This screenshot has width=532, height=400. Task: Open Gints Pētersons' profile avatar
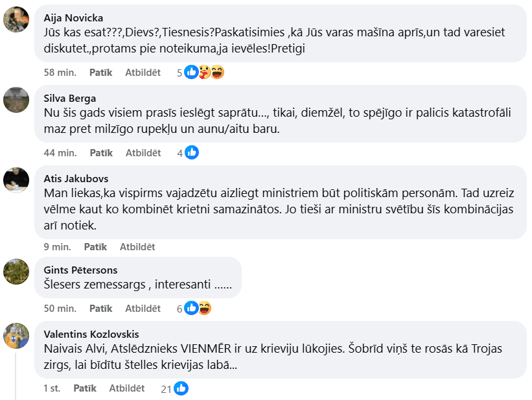coord(16,272)
